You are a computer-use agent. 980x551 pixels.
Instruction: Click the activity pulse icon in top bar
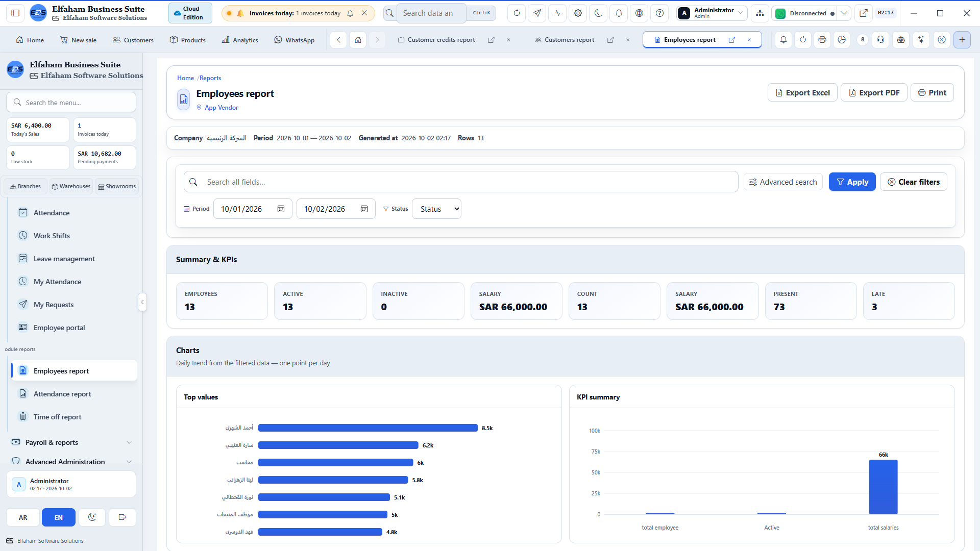click(557, 13)
